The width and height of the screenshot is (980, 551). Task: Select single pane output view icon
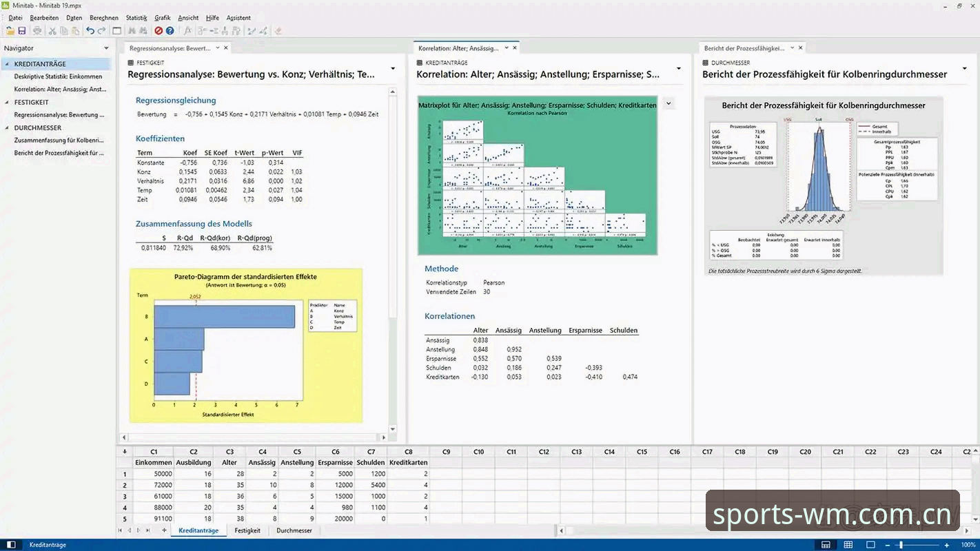tap(870, 545)
